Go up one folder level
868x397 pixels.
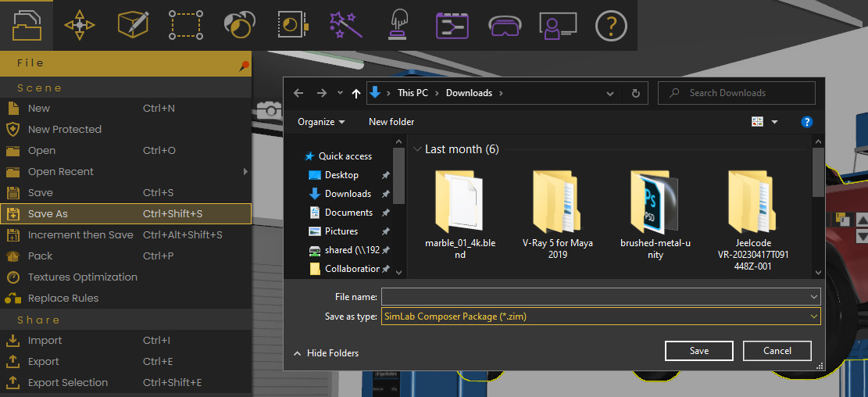coord(356,94)
